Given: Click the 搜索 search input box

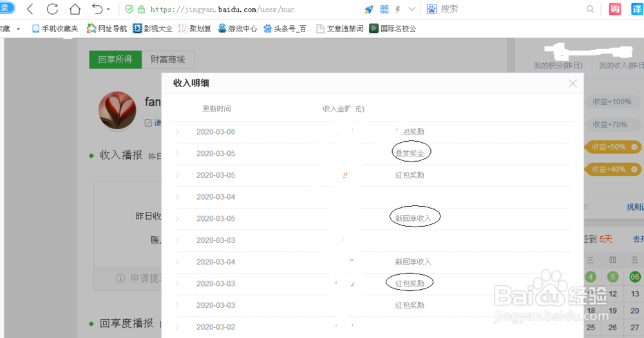Looking at the screenshot, I should pos(509,9).
